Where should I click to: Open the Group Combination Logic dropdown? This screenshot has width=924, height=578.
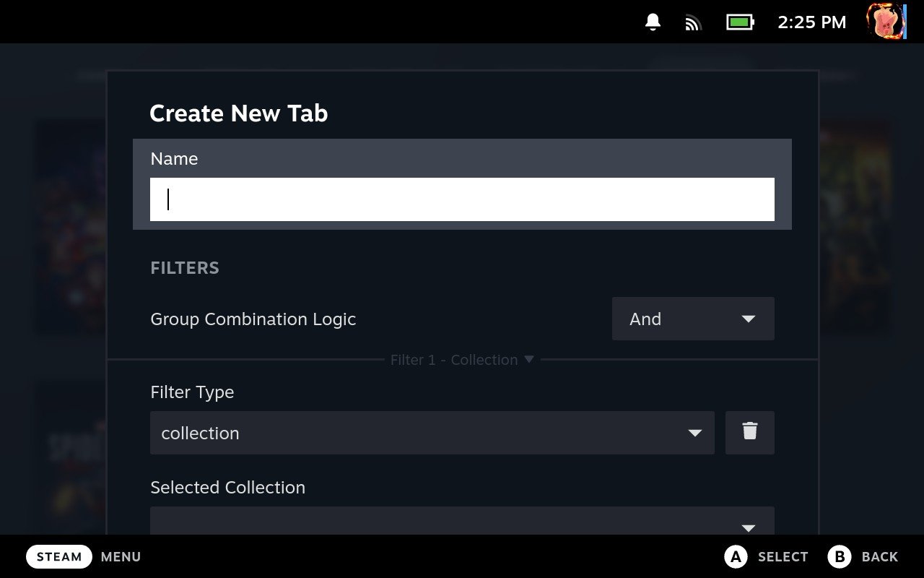coord(692,319)
